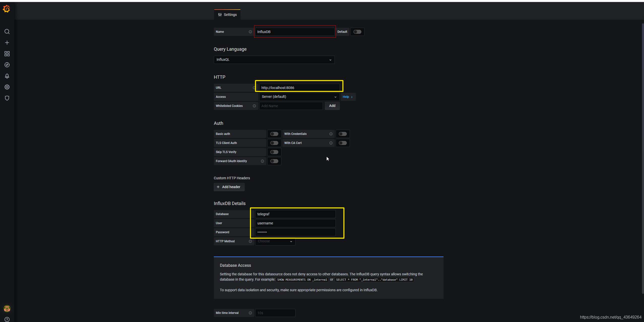Click the info icon next to Min time interval
The width and height of the screenshot is (644, 322).
tap(250, 313)
